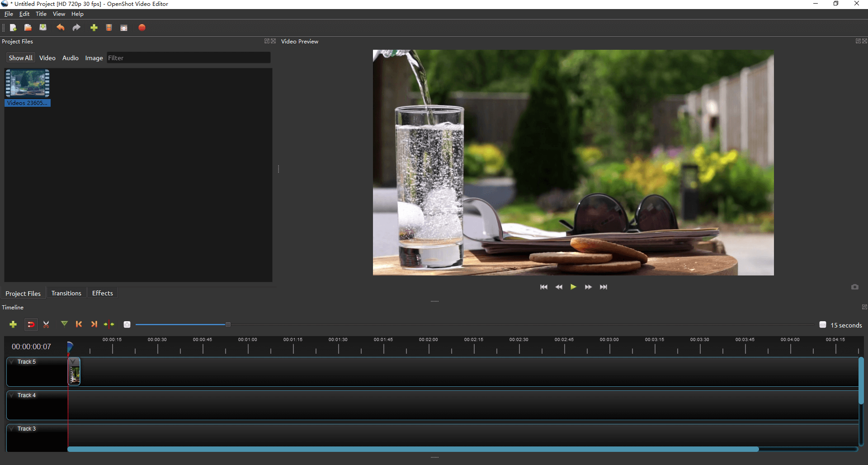Open the File menu

click(9, 14)
